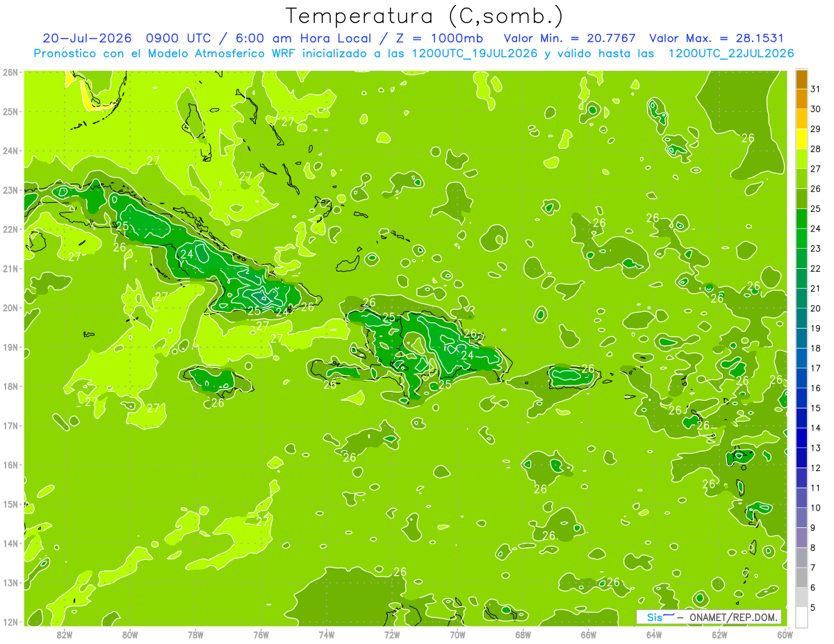The height and width of the screenshot is (644, 834).
Task: Click the 64W longitude axis label
Action: pyautogui.click(x=654, y=634)
